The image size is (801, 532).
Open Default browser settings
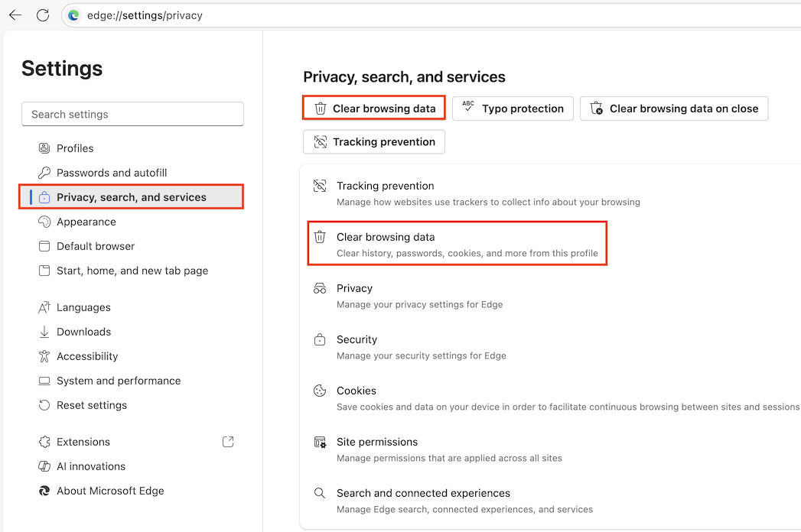[x=96, y=246]
